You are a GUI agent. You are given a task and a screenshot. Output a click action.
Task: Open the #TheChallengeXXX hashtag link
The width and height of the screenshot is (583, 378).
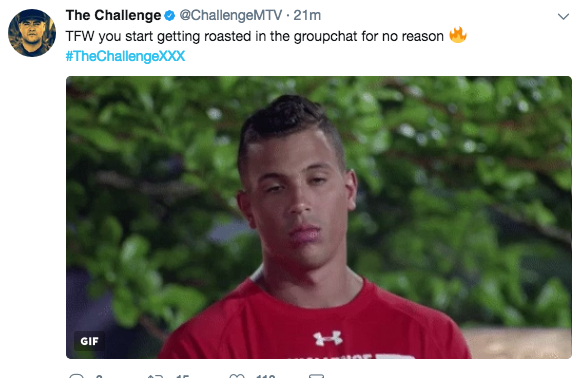click(125, 56)
